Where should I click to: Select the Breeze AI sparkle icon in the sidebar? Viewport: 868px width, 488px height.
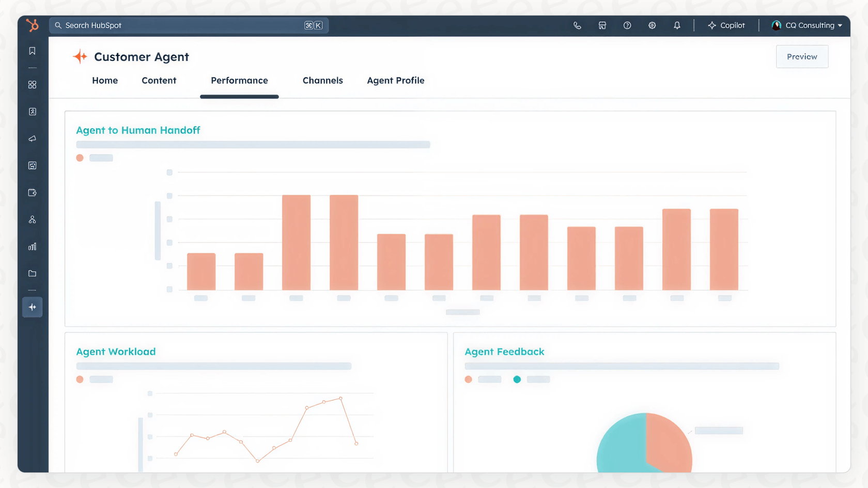[32, 307]
